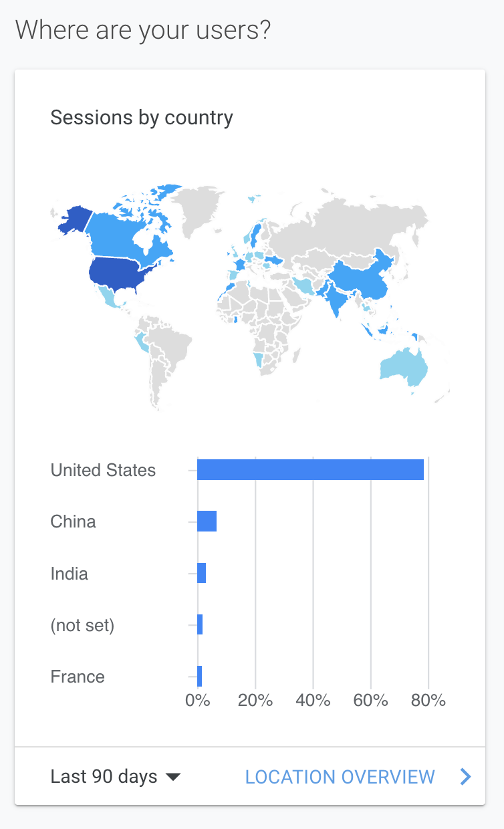
Task: Click the arrow icon beside Location Overview
Action: [466, 776]
